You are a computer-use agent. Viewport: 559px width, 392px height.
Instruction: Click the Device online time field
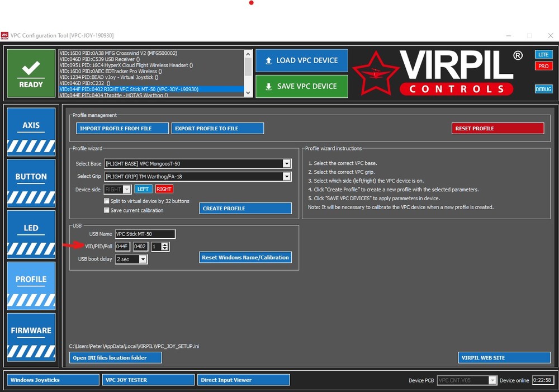[543, 380]
